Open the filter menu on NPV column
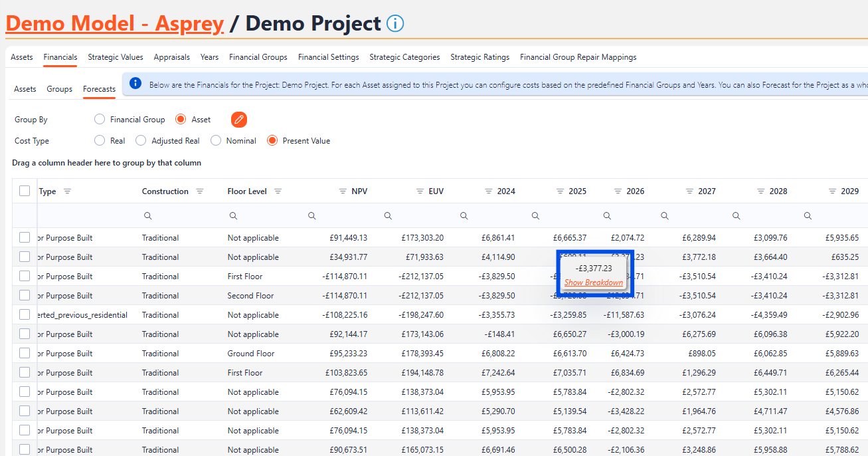The height and width of the screenshot is (456, 868). tap(343, 191)
